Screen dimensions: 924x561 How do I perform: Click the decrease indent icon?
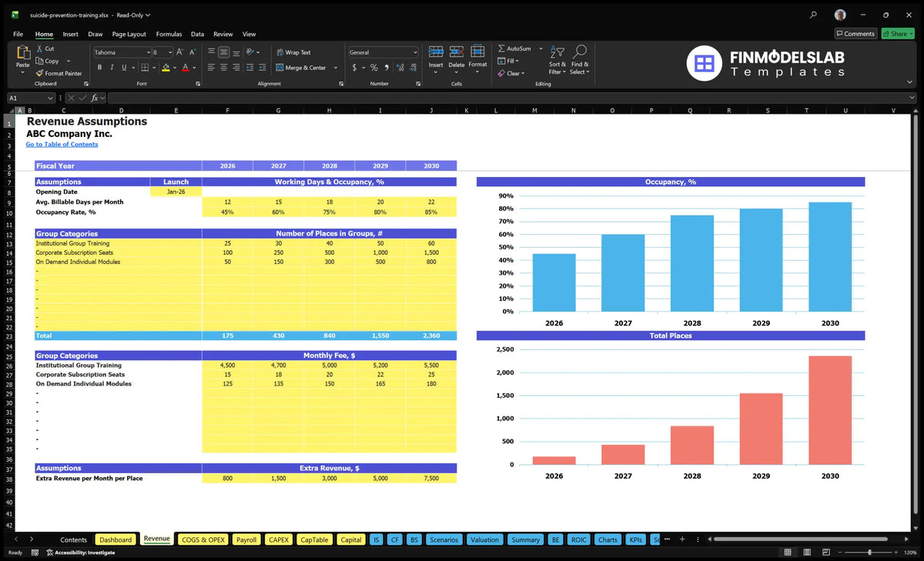[x=250, y=68]
